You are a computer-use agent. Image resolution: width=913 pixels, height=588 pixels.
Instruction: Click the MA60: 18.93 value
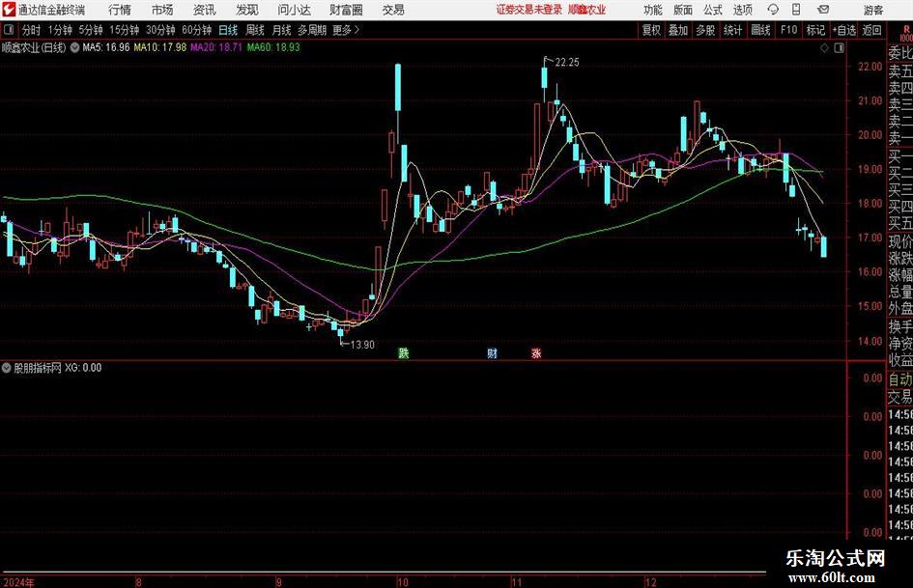coord(273,47)
